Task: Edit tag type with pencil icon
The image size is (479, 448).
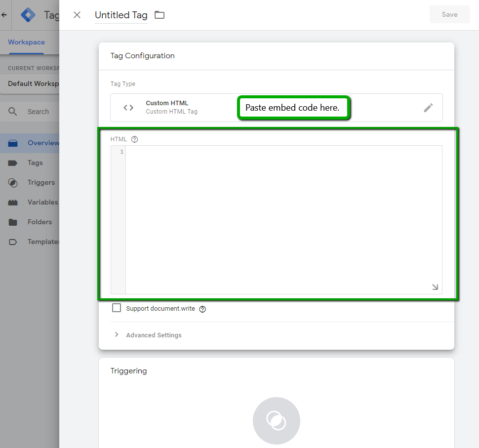Action: (428, 108)
